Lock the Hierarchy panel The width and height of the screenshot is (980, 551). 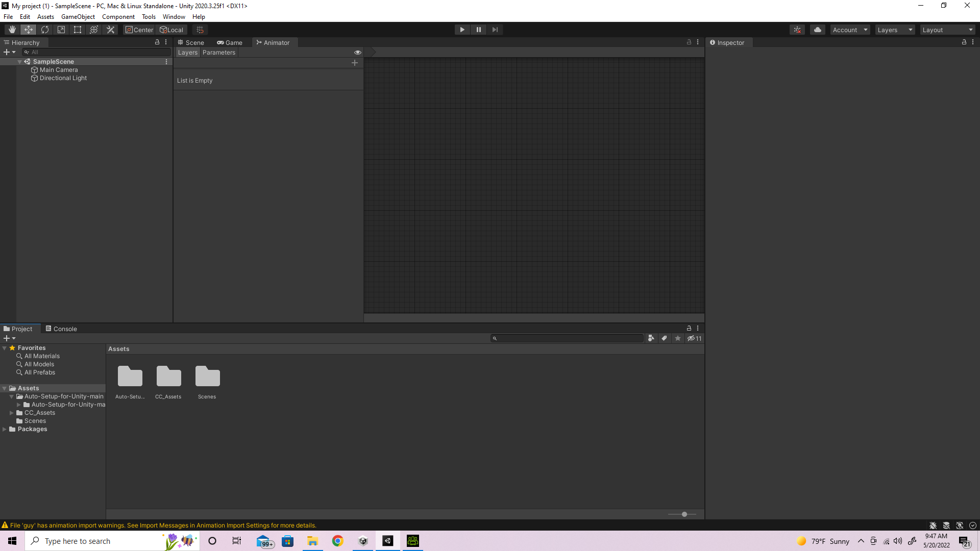(x=157, y=42)
